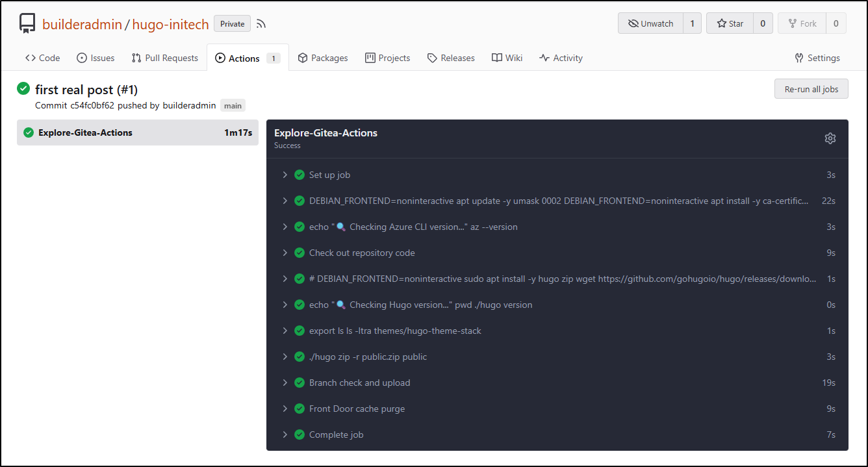Click the Re-run all jobs button
Screen dimensions: 868x467
point(811,89)
